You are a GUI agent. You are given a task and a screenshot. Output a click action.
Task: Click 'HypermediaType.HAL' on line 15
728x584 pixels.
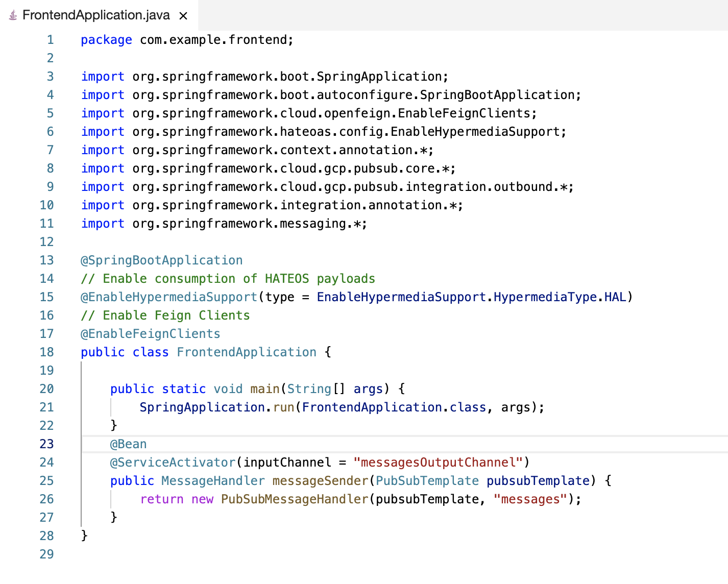560,297
